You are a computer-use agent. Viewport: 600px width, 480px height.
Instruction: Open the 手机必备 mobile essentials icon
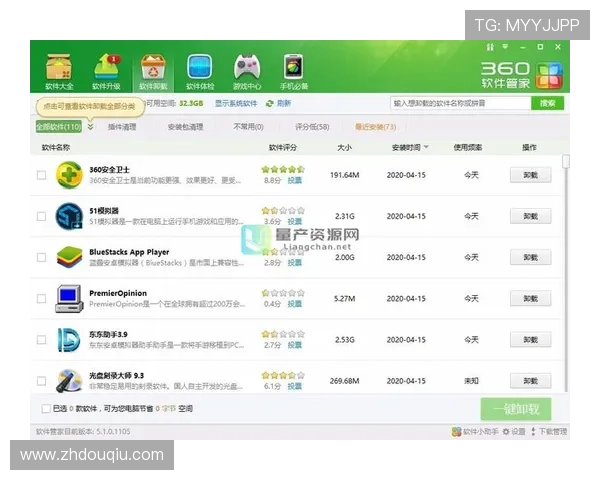tap(294, 72)
